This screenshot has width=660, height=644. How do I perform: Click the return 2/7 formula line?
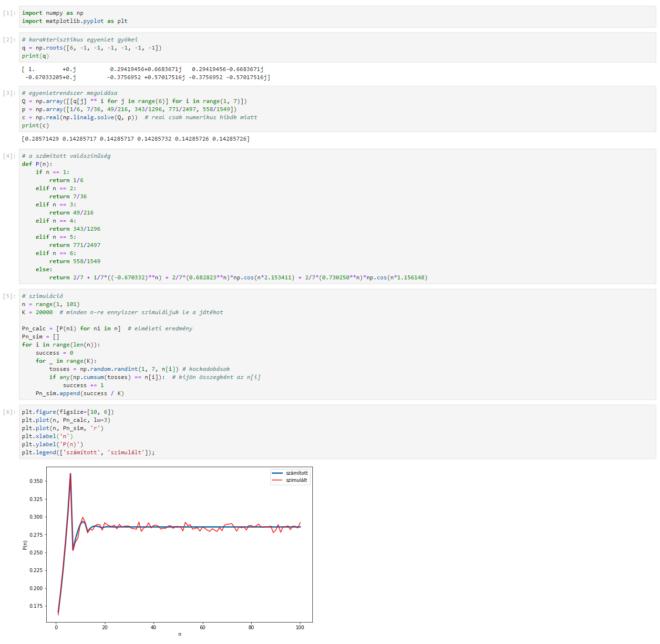click(238, 277)
